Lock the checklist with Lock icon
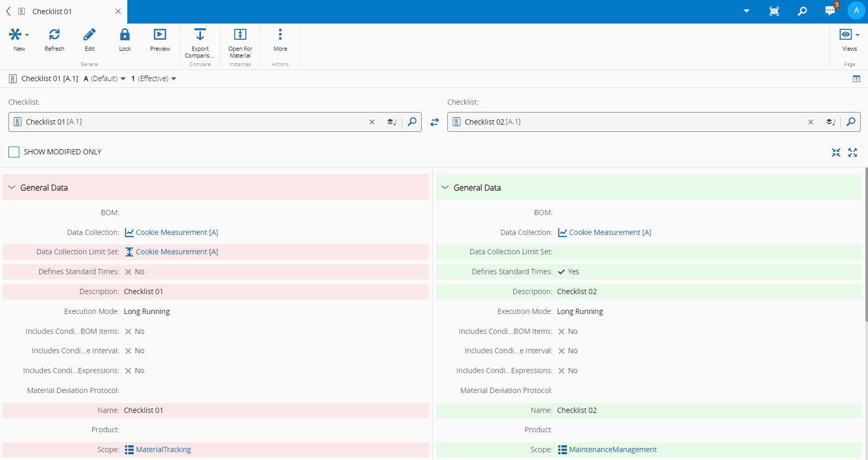Screen dimensions: 868x460 (x=125, y=35)
